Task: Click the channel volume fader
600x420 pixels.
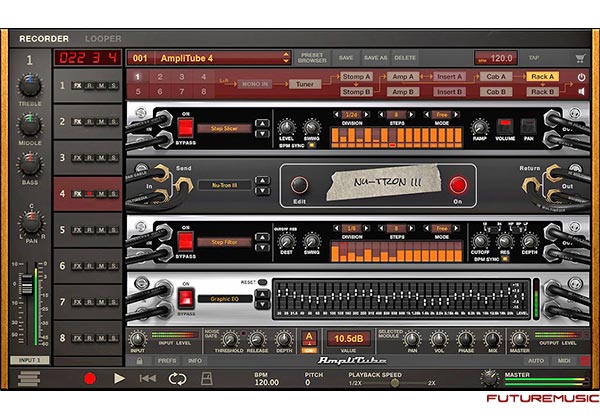Action: [26, 284]
